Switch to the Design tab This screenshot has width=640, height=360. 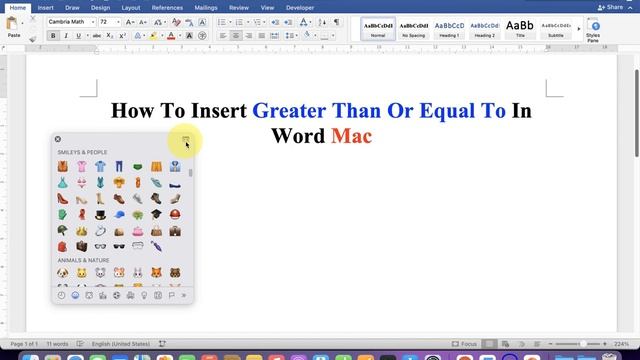coord(100,8)
